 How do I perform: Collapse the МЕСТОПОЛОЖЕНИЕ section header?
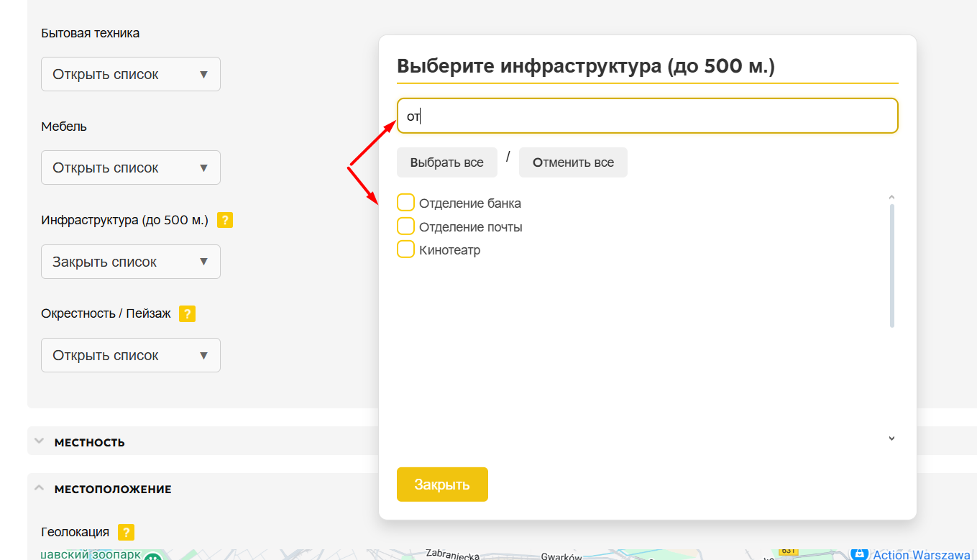[x=113, y=489]
